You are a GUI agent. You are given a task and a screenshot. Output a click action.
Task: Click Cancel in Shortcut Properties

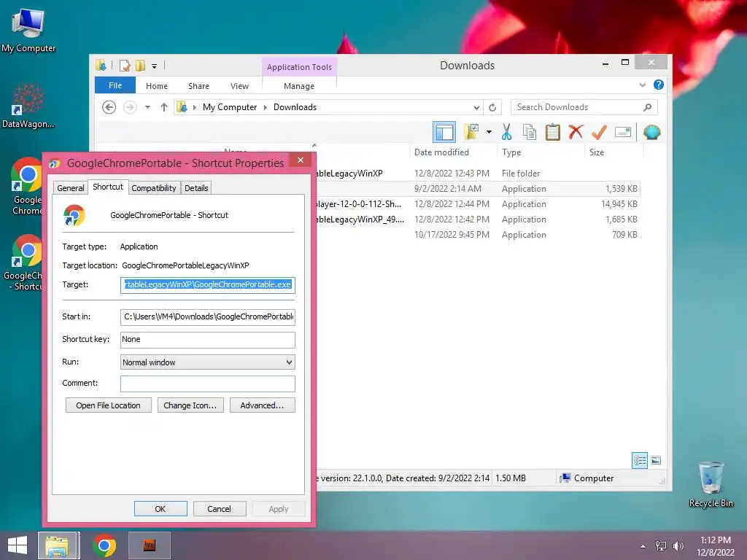219,508
